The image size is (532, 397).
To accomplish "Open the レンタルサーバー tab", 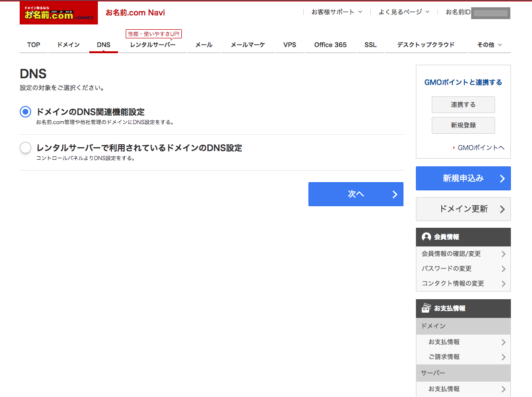I will pos(153,45).
